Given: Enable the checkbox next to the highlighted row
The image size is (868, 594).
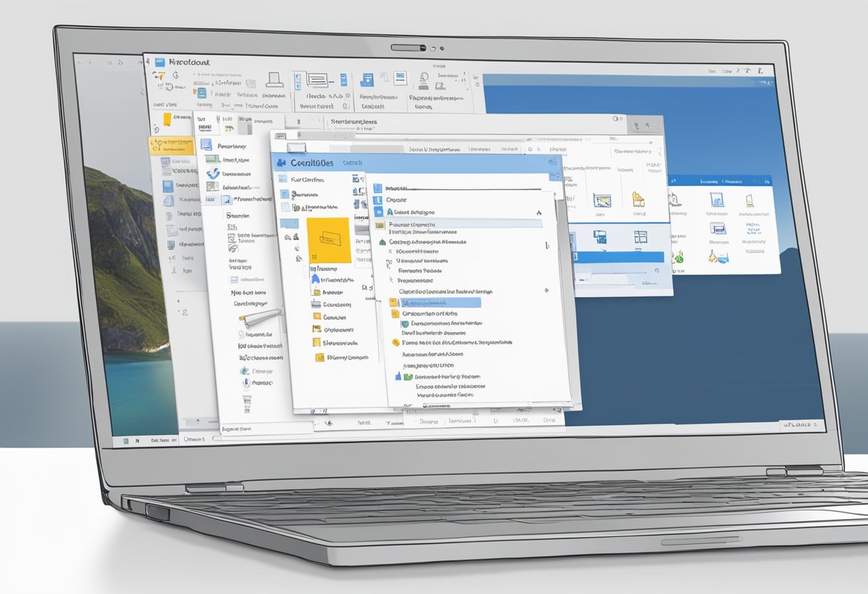Looking at the screenshot, I should pos(393,301).
